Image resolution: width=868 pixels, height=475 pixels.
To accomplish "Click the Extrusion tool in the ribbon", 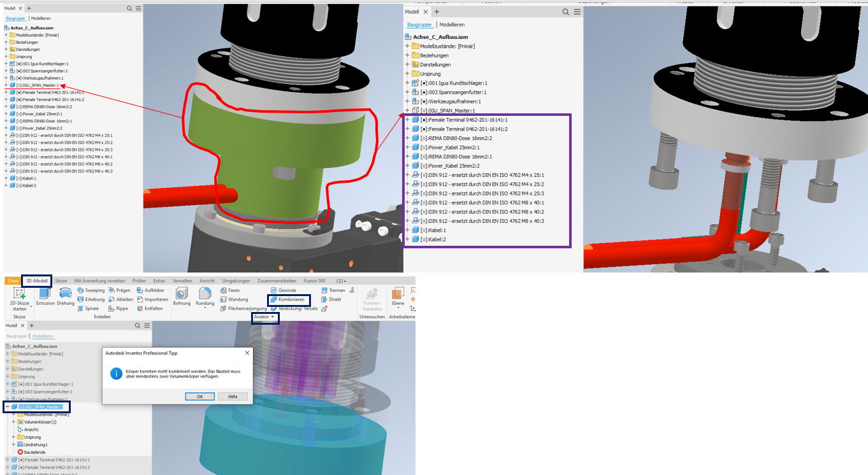I will [45, 296].
